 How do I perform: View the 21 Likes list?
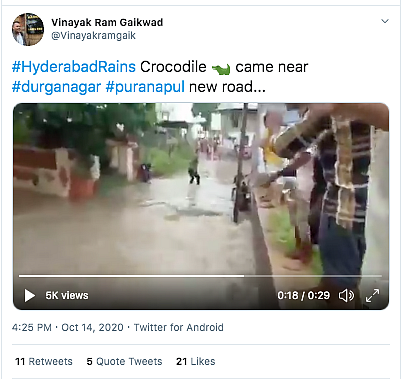coord(196,361)
